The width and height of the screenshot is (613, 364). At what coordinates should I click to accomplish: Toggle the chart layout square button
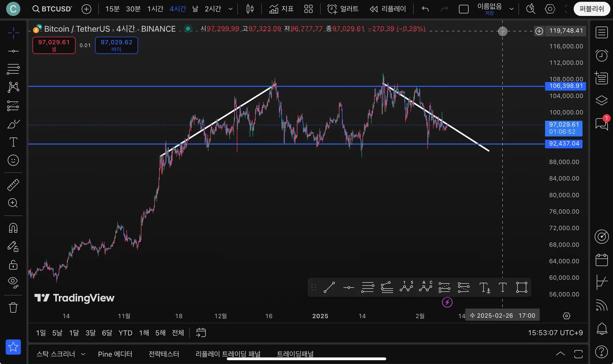tap(464, 9)
